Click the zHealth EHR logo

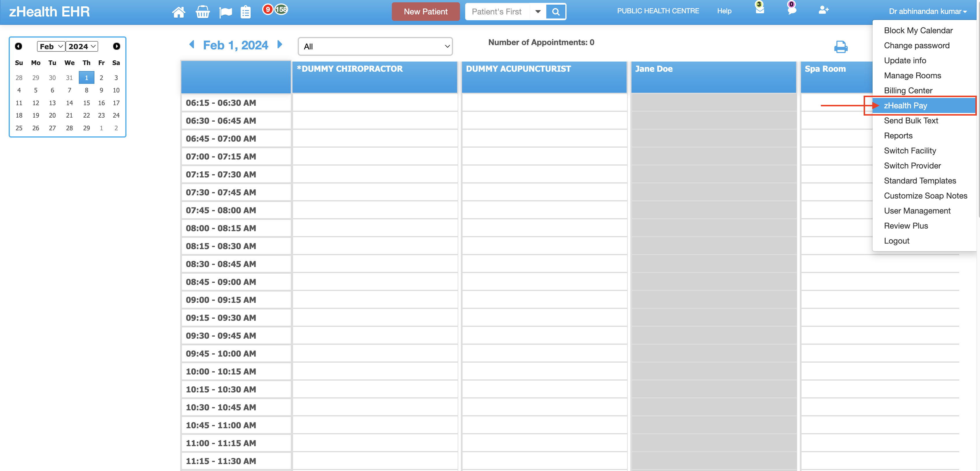point(49,12)
